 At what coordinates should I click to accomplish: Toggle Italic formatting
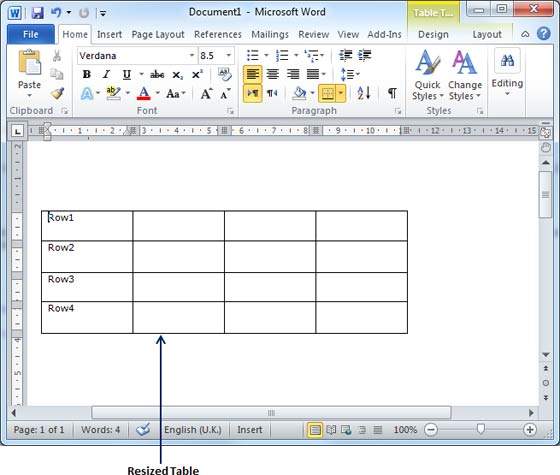(x=106, y=74)
